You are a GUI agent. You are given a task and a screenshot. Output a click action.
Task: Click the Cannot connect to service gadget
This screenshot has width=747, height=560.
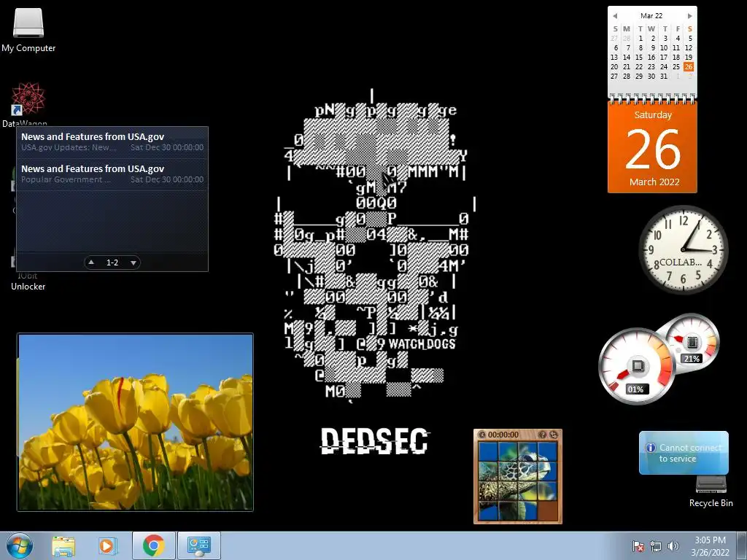click(684, 453)
